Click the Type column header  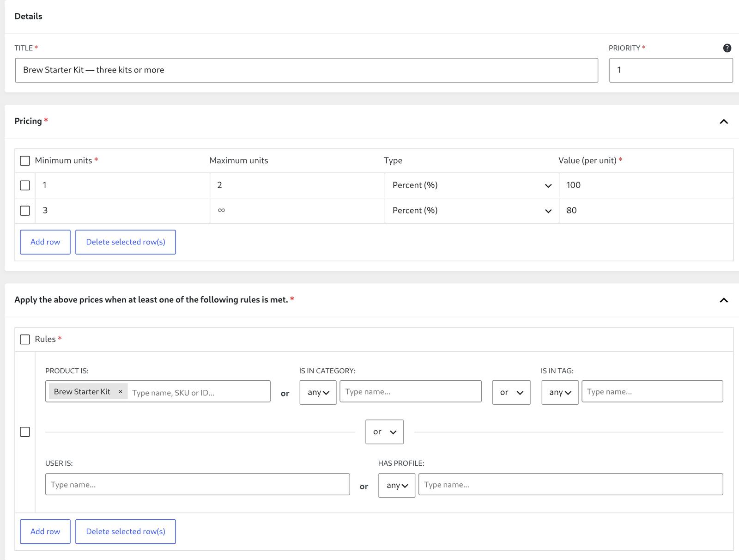tap(393, 160)
